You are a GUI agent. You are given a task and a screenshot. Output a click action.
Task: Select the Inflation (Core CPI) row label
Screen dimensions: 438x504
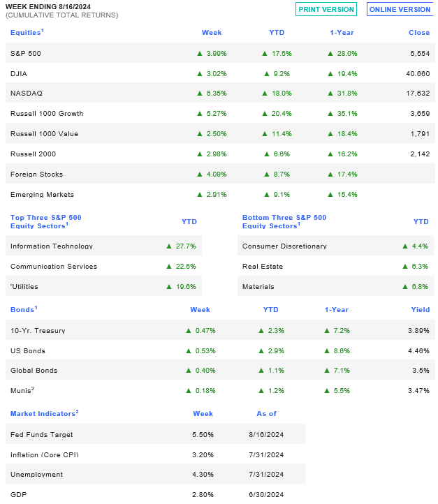click(45, 455)
